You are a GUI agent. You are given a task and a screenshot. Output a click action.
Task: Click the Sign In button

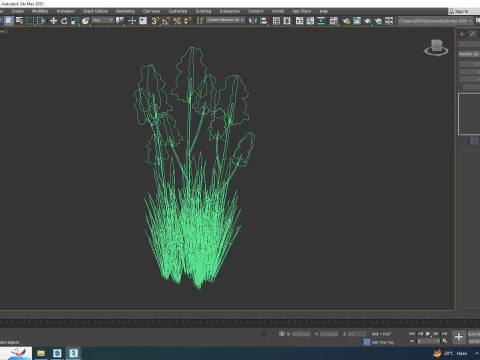459,11
